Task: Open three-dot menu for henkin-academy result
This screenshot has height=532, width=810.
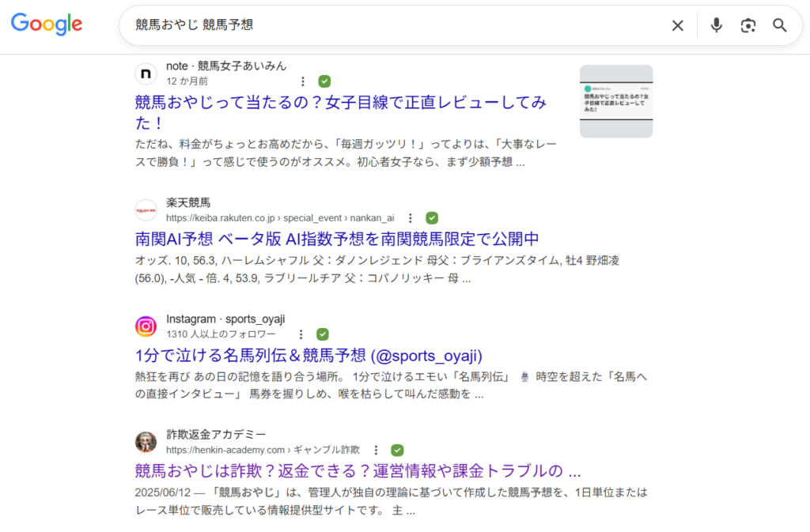Action: (376, 451)
